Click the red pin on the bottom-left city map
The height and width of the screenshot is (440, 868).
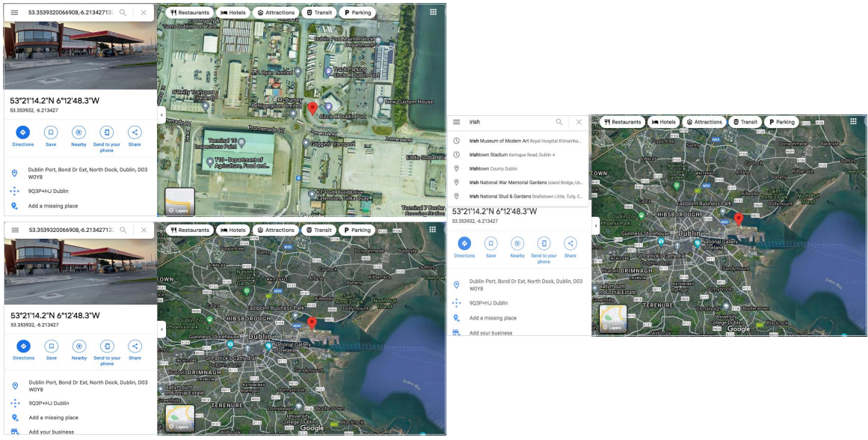coord(312,323)
